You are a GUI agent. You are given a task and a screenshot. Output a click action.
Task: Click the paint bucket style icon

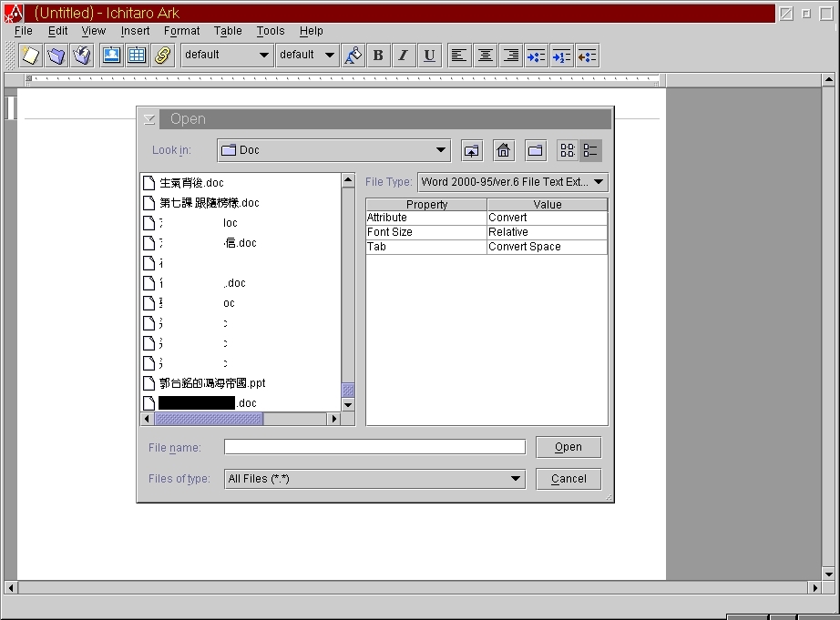point(353,56)
